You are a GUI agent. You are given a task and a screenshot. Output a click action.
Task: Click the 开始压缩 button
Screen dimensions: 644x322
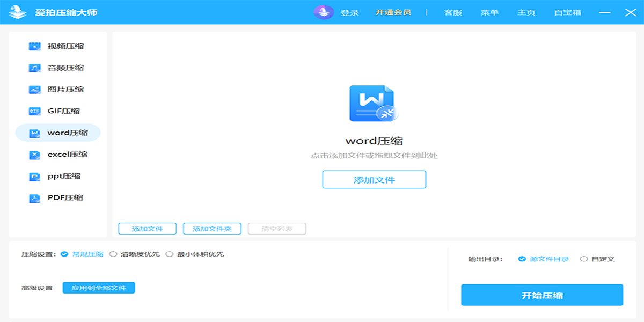point(542,295)
